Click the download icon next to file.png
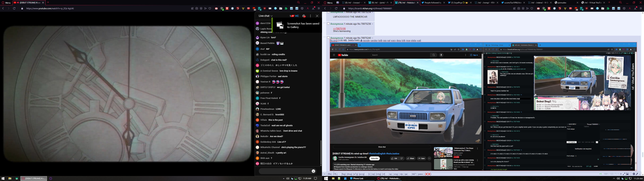The image size is (644, 181). 361,41
